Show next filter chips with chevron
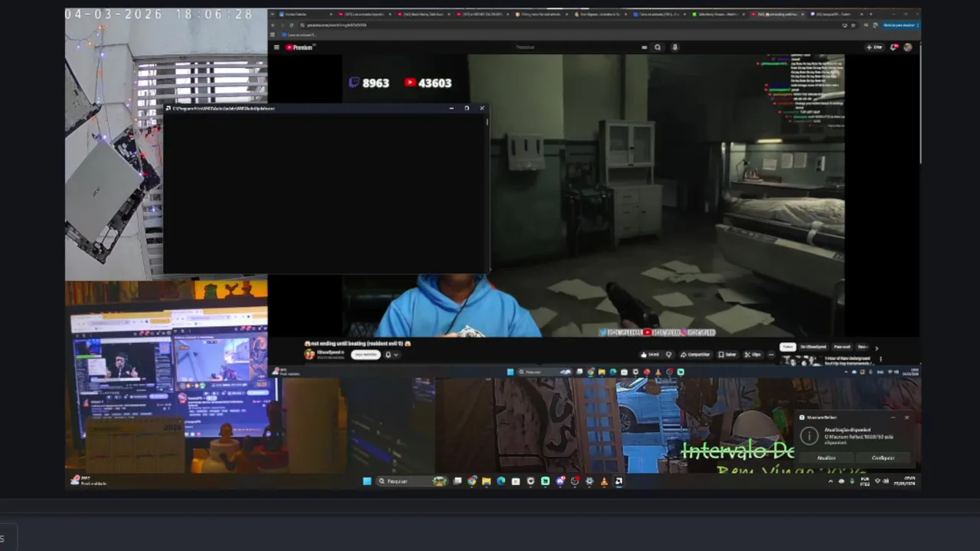 click(877, 347)
